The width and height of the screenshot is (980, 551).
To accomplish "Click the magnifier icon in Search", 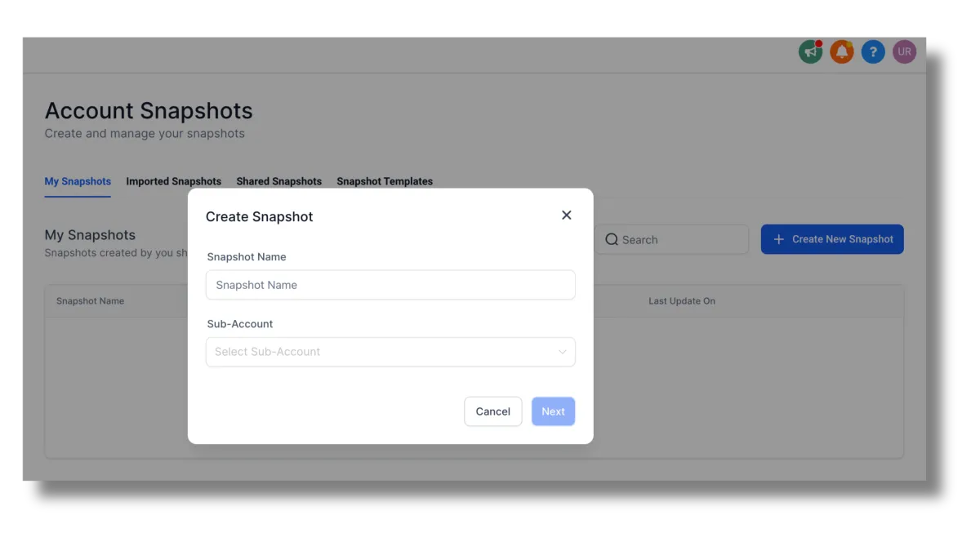I will pos(612,240).
